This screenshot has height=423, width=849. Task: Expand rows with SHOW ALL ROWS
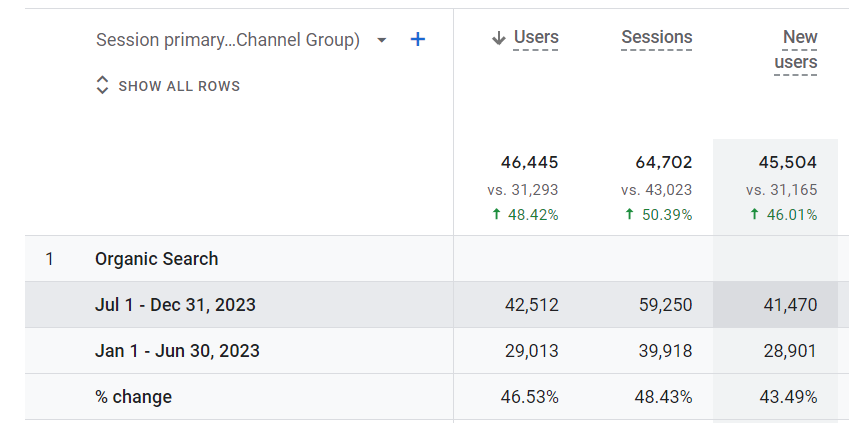tap(179, 86)
